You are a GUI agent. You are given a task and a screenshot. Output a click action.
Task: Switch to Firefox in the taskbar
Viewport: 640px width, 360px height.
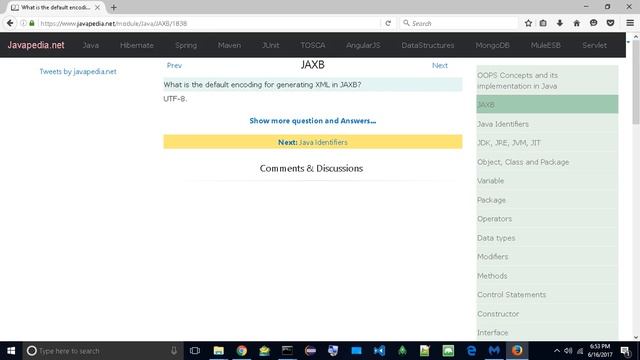click(517, 351)
